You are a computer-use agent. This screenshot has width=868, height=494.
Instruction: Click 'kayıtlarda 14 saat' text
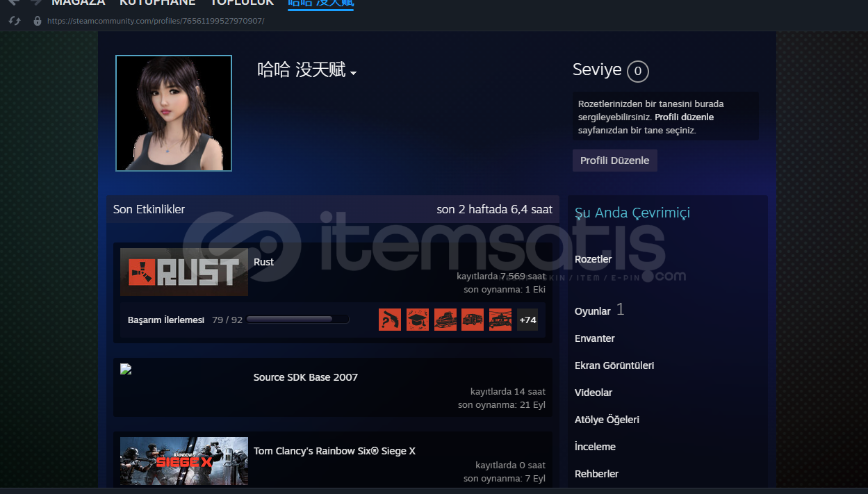(508, 392)
